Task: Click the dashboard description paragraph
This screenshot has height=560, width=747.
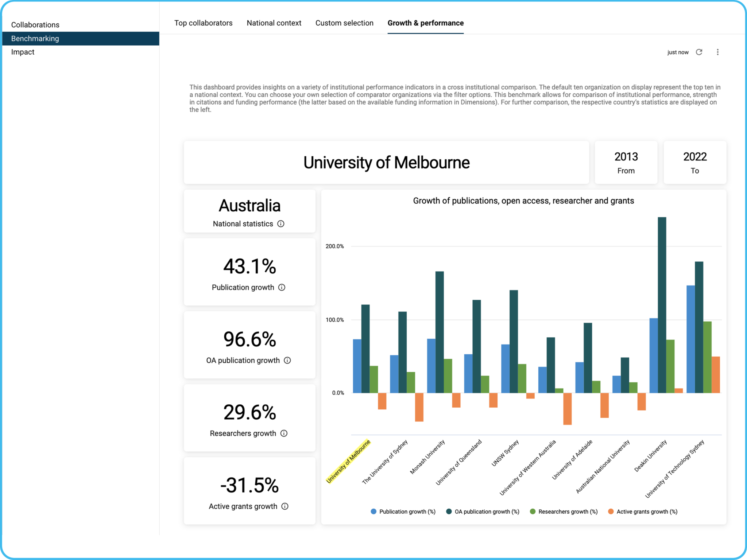Action: click(x=455, y=98)
